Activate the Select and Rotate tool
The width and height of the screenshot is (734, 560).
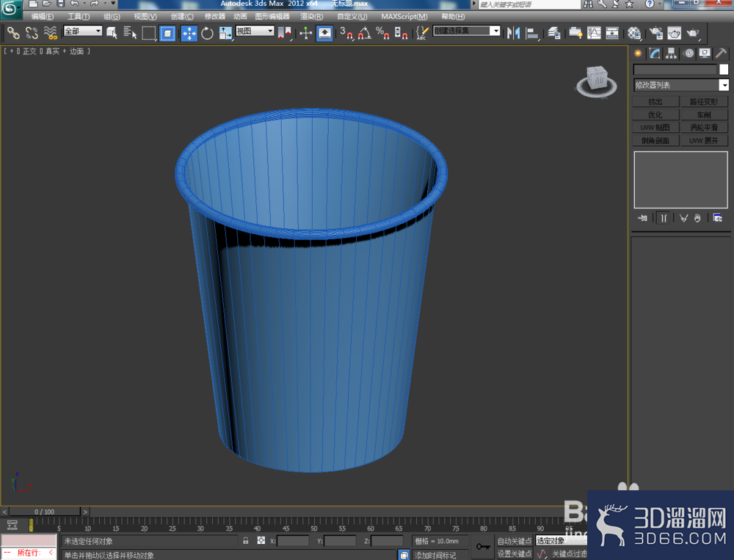207,33
